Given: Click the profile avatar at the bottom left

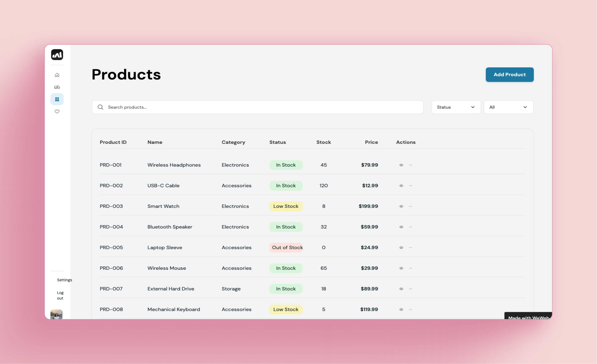Looking at the screenshot, I should point(57,314).
